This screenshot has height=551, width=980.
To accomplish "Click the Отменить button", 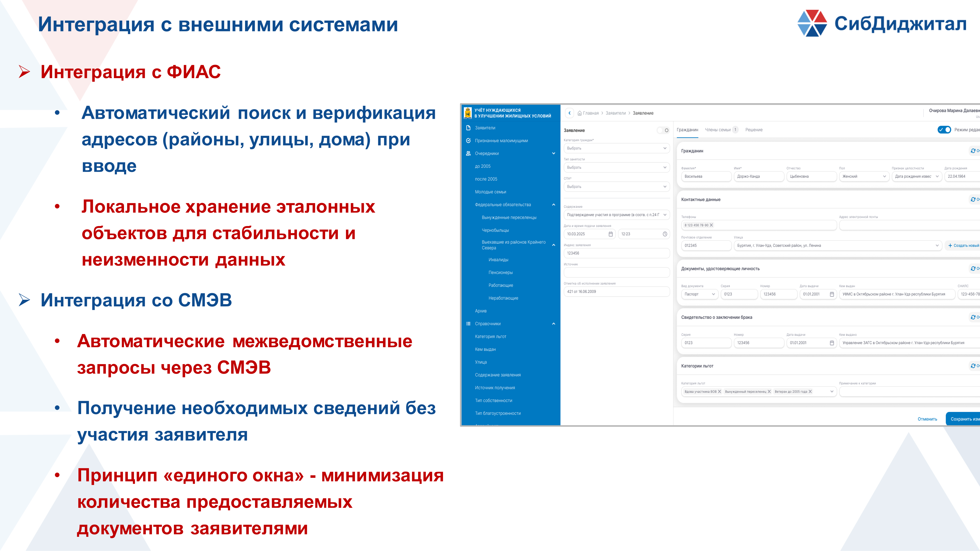I will 927,419.
